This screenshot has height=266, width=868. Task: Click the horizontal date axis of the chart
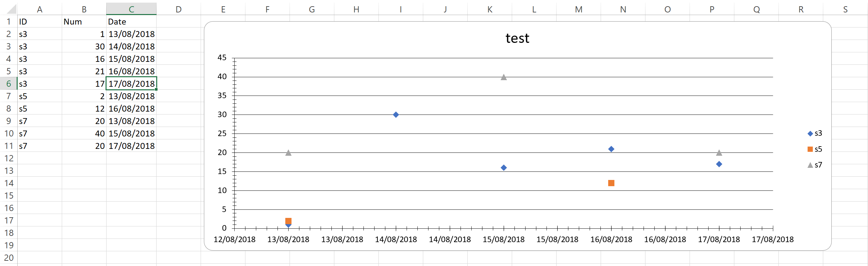(506, 239)
